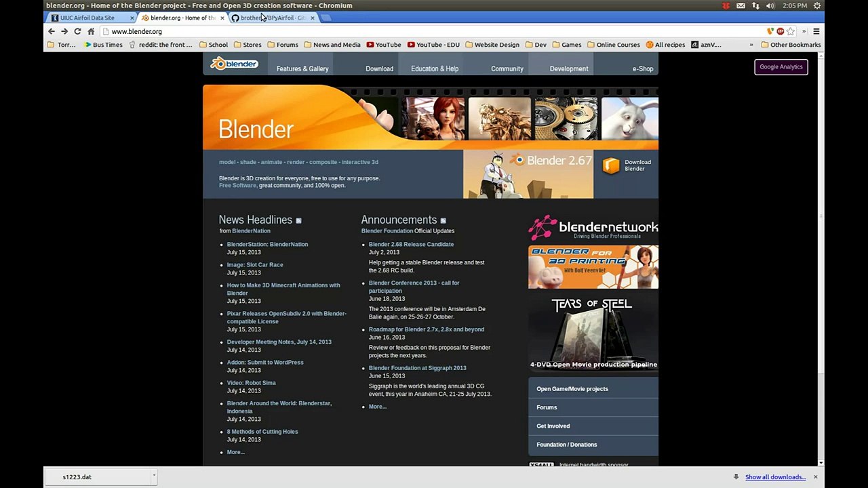
Task: Go back using the browser back arrow
Action: tap(51, 31)
